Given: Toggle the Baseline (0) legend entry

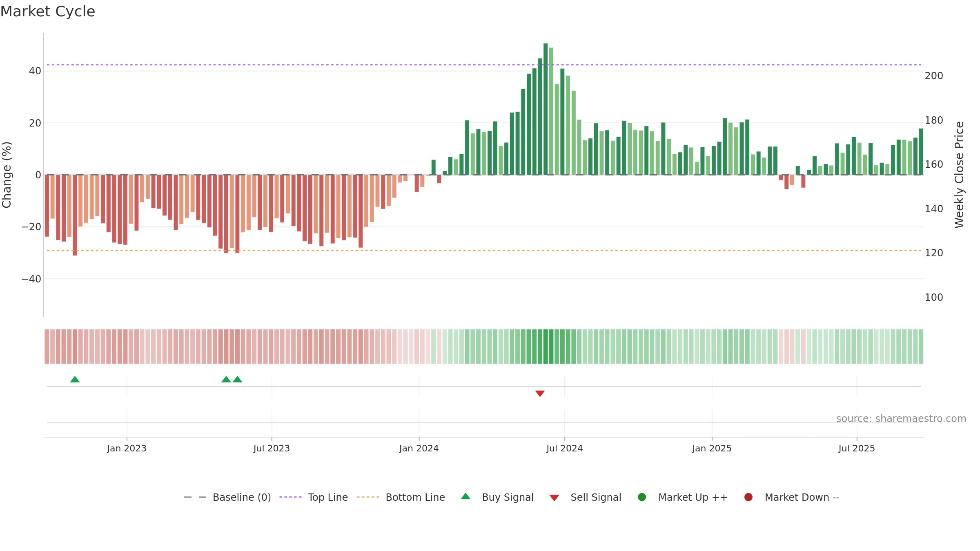Looking at the screenshot, I should tap(227, 497).
